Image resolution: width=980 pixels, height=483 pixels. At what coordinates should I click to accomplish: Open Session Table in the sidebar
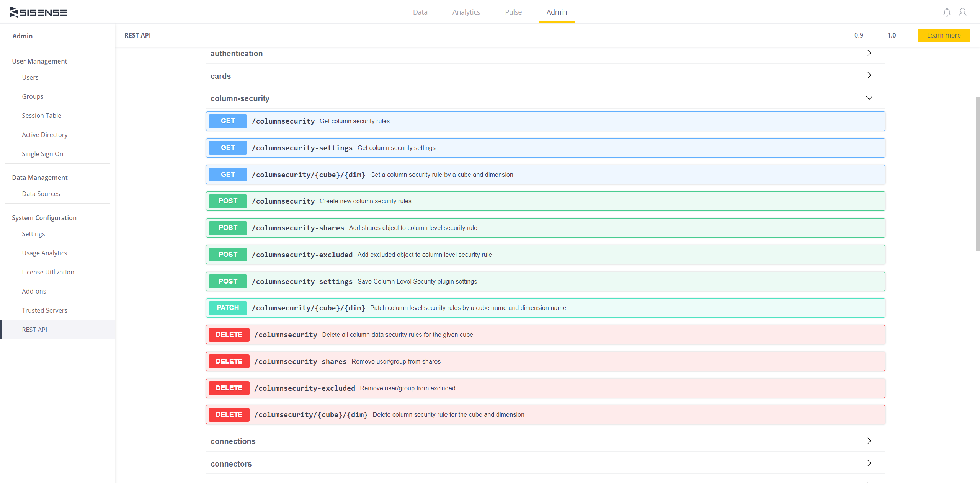41,116
